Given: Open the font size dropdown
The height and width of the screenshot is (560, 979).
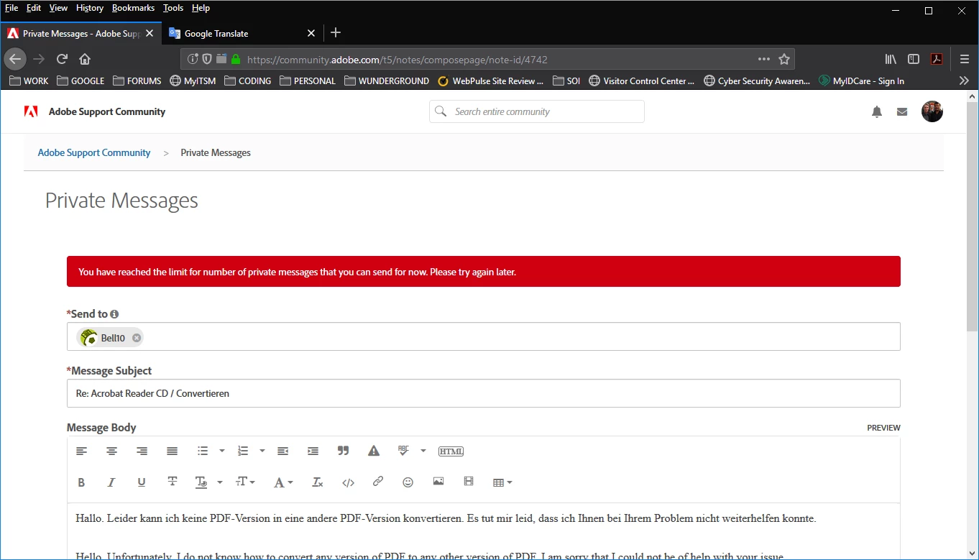Looking at the screenshot, I should (245, 482).
